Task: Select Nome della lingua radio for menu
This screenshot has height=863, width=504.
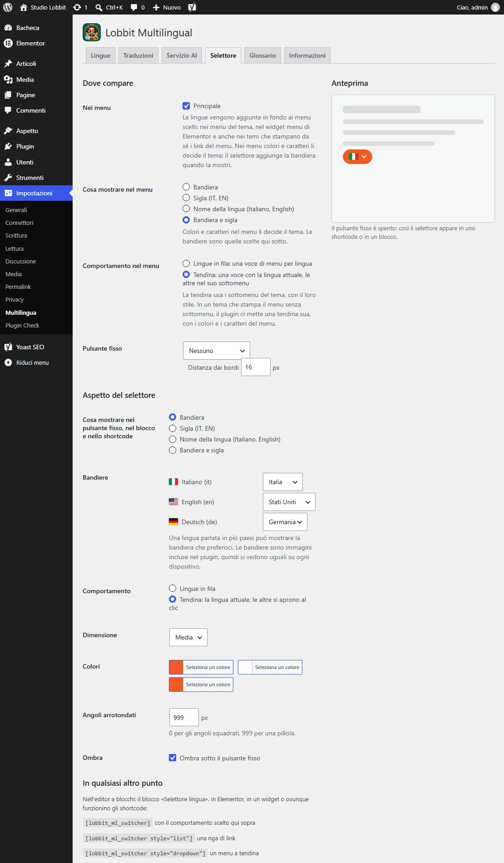Action: point(186,208)
